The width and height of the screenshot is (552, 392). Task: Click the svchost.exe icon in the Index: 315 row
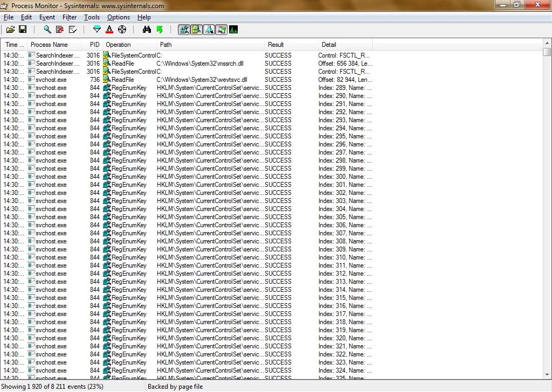tap(31, 298)
